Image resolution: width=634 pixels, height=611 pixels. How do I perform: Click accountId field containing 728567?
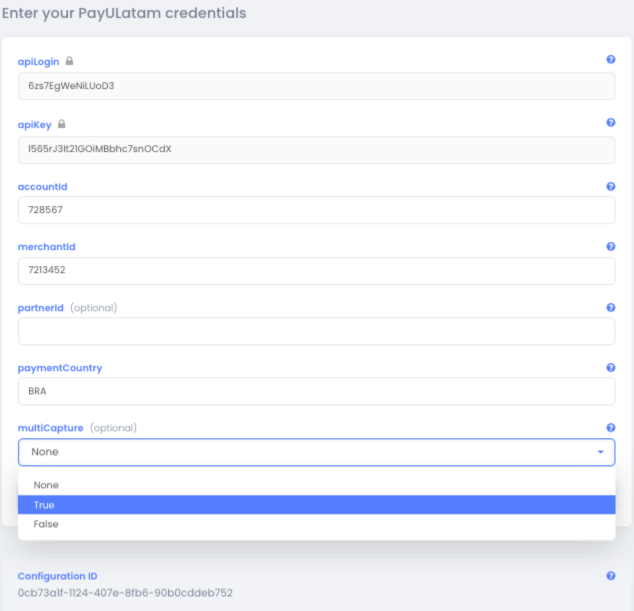(316, 211)
